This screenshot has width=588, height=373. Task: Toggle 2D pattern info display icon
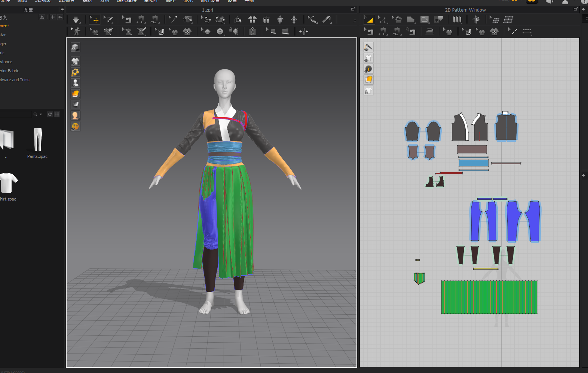(368, 69)
